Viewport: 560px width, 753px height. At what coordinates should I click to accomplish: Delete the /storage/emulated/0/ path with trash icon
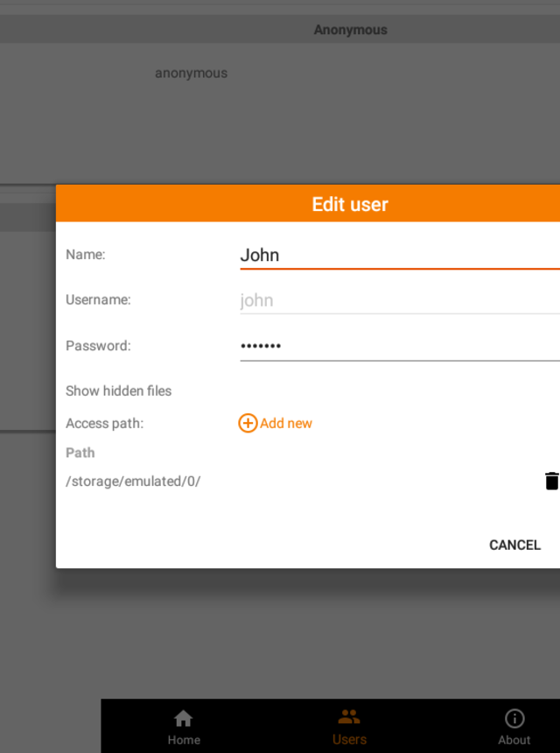(551, 481)
